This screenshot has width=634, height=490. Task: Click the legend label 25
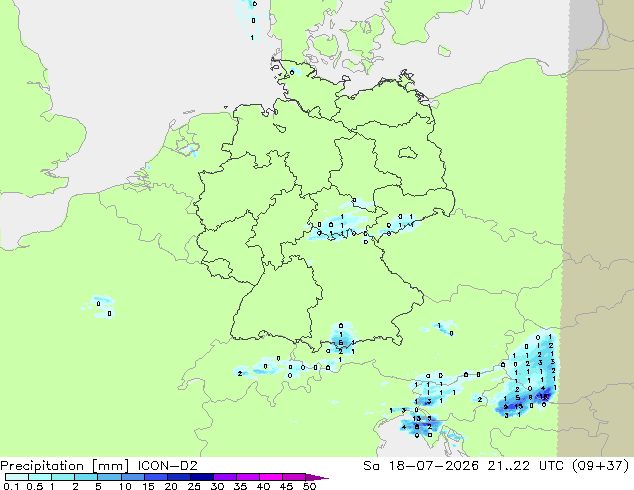pos(194,486)
